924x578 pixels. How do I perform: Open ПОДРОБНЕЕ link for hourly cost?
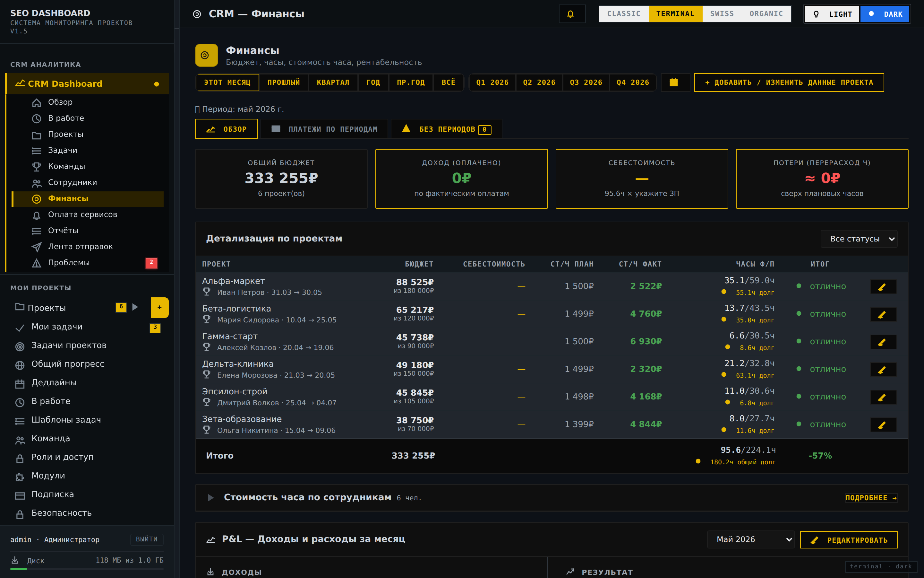point(871,498)
